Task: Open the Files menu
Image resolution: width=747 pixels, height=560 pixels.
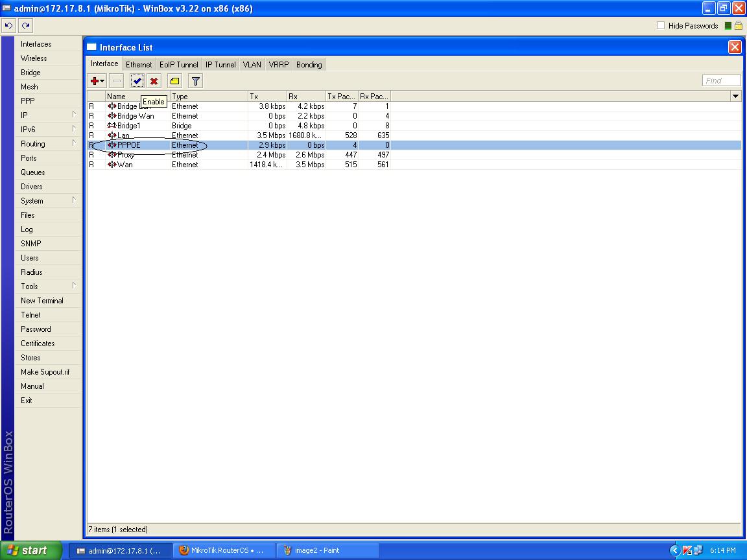Action: (x=47, y=215)
